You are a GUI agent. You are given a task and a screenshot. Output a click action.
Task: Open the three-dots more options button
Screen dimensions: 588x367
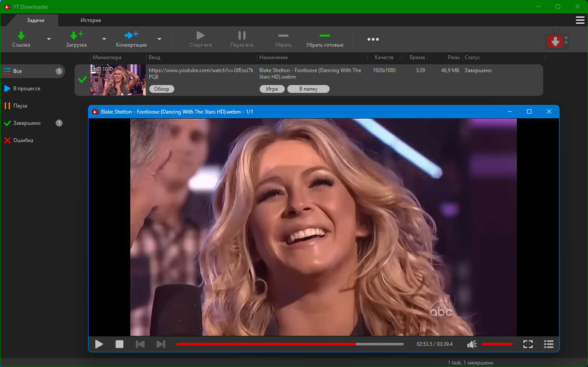[x=373, y=39]
